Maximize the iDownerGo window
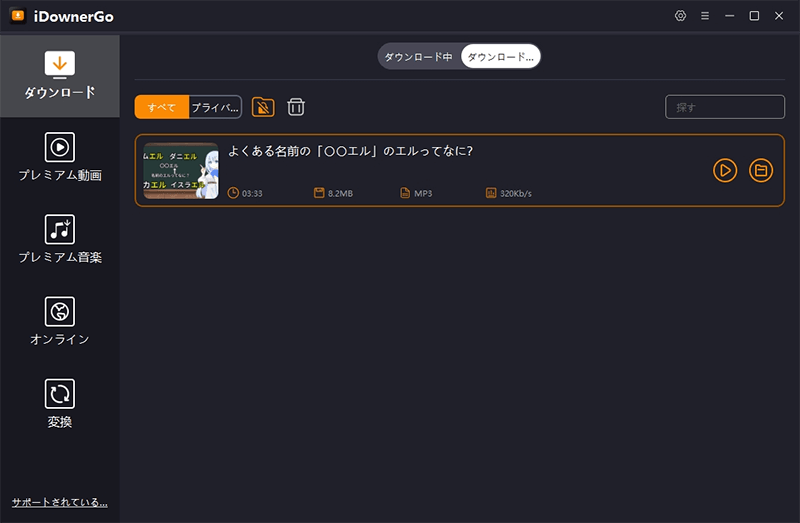The width and height of the screenshot is (800, 523). pos(754,16)
